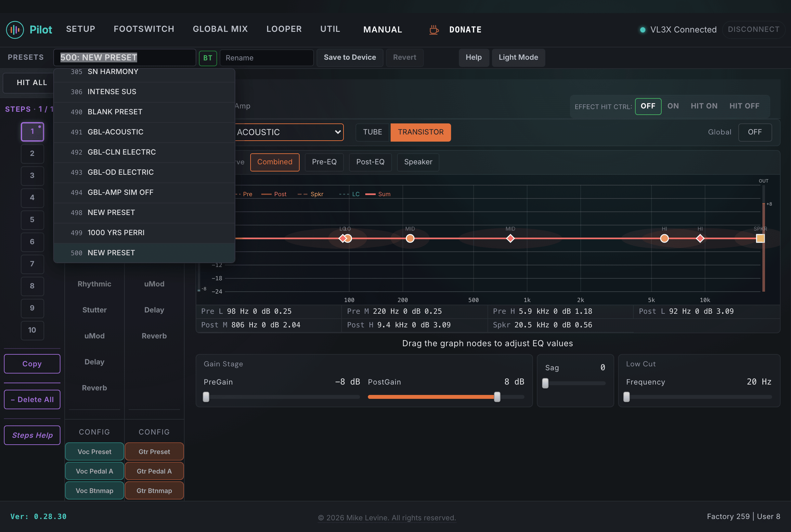Viewport: 791px width, 532px height.
Task: Open the Help button
Action: pos(473,58)
